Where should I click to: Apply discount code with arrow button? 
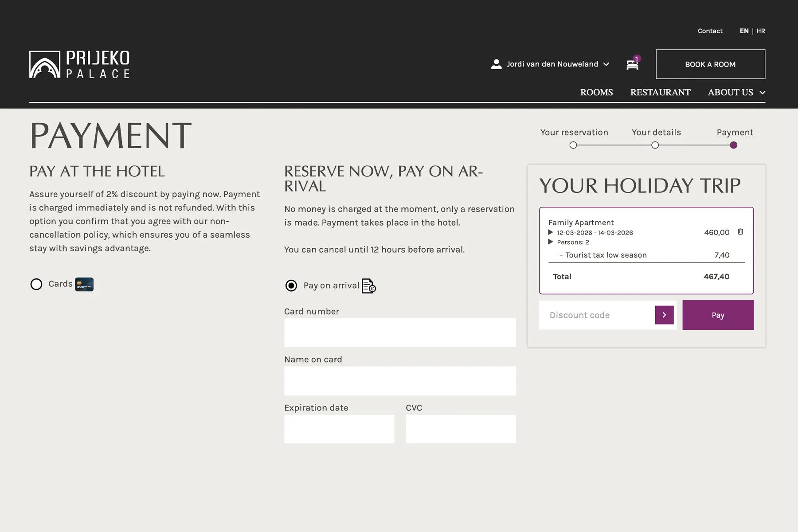pyautogui.click(x=664, y=315)
